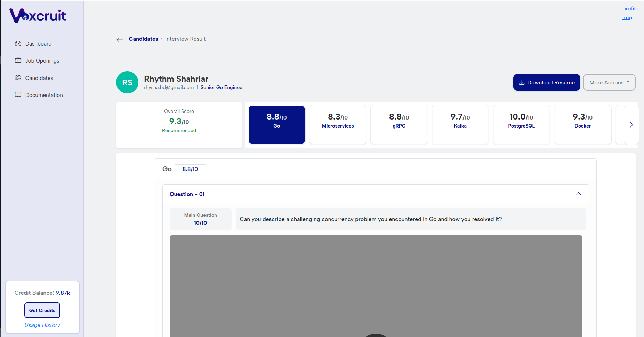Click the Question - 01 heading

click(187, 194)
